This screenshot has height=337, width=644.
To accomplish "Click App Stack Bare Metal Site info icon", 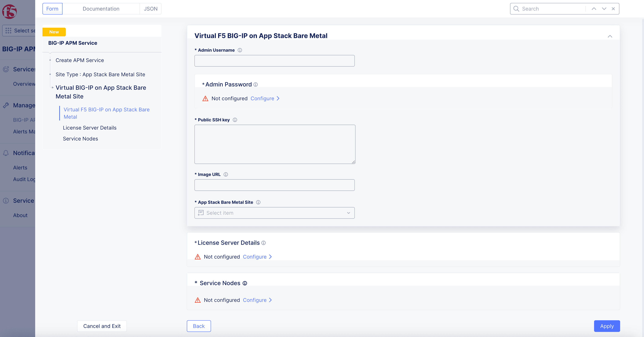I will 258,202.
